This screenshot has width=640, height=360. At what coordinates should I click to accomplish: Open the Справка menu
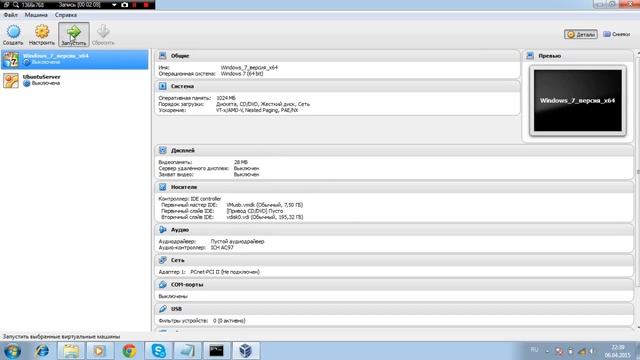(x=66, y=15)
